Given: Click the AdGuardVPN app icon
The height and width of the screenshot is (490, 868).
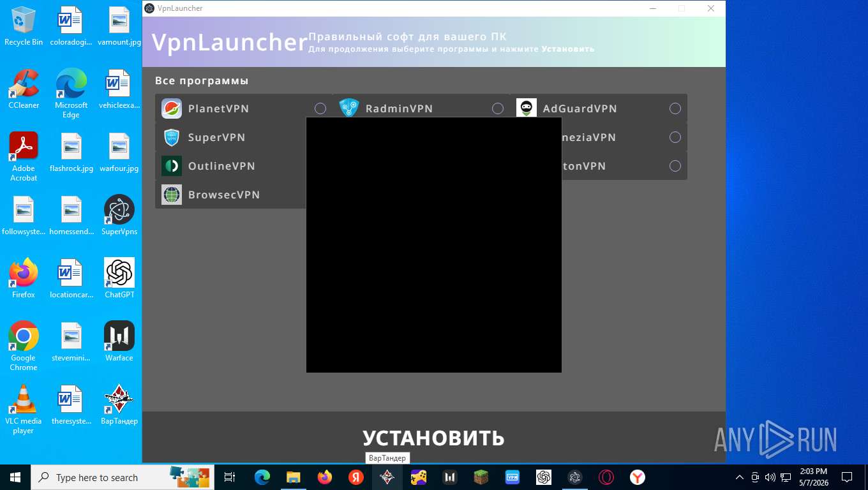Looking at the screenshot, I should click(x=527, y=108).
